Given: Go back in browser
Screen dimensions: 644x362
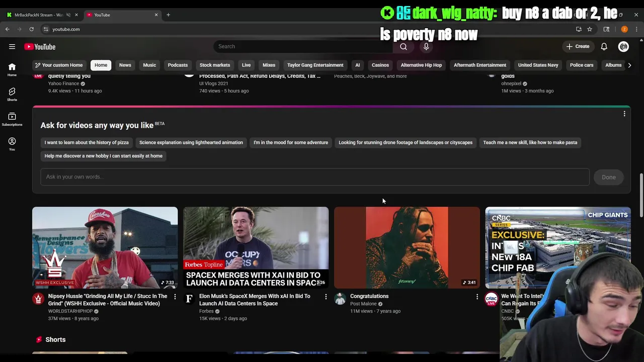Looking at the screenshot, I should [8, 29].
